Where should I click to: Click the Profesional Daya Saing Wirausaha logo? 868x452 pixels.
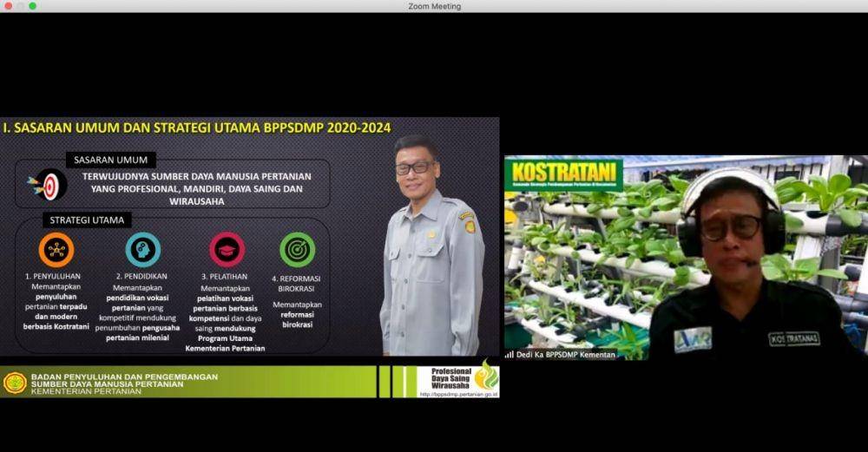coord(464,377)
